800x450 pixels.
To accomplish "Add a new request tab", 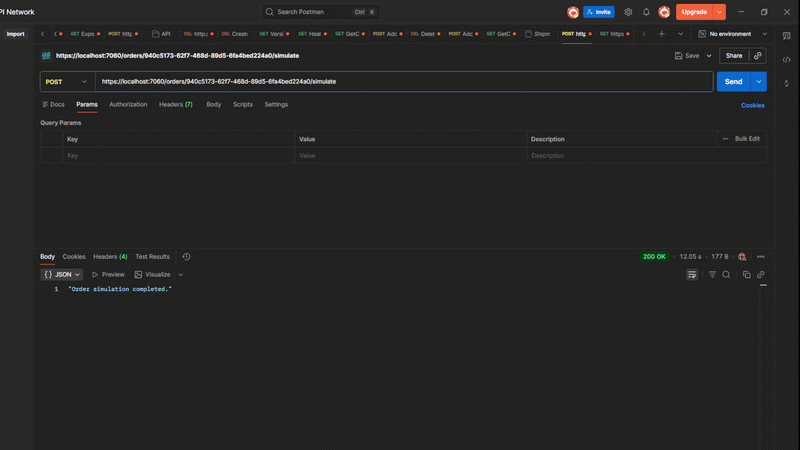I will [x=661, y=33].
